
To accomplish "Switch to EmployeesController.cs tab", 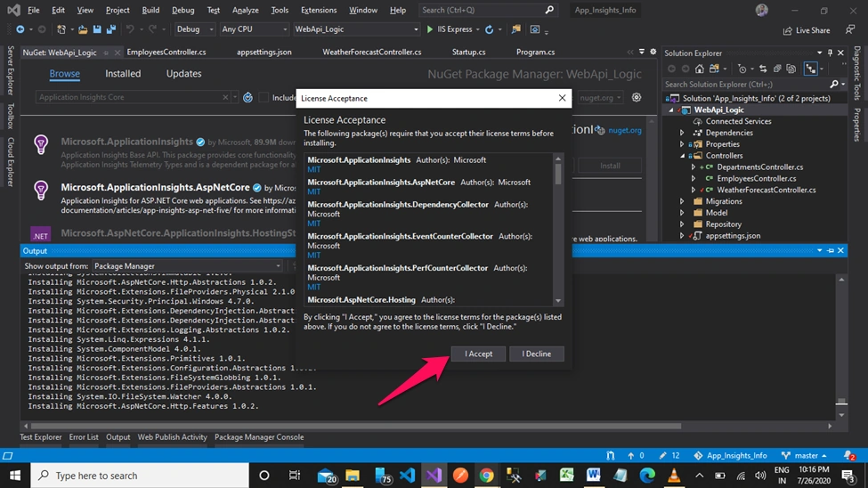I will point(166,52).
